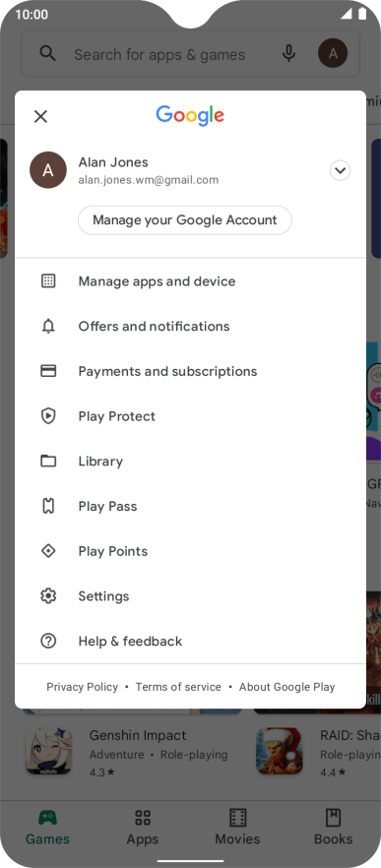
Task: Open the Terms of service link
Action: (x=178, y=687)
